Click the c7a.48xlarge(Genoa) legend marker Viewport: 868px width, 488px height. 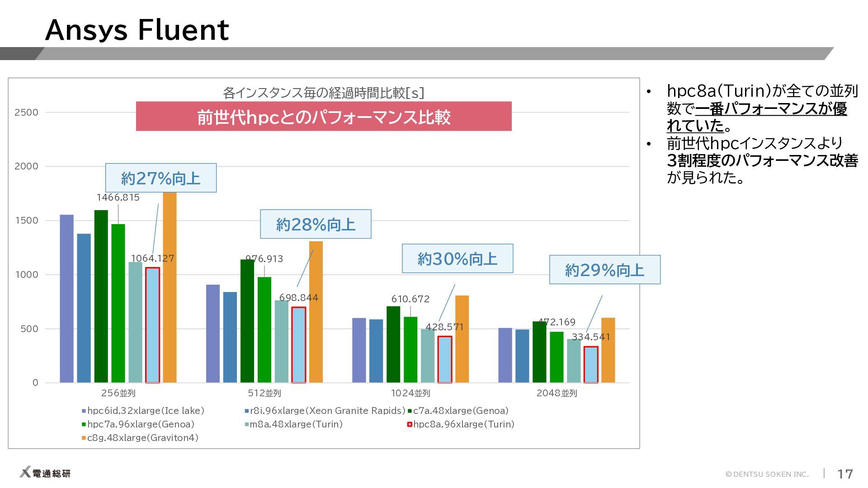click(410, 411)
